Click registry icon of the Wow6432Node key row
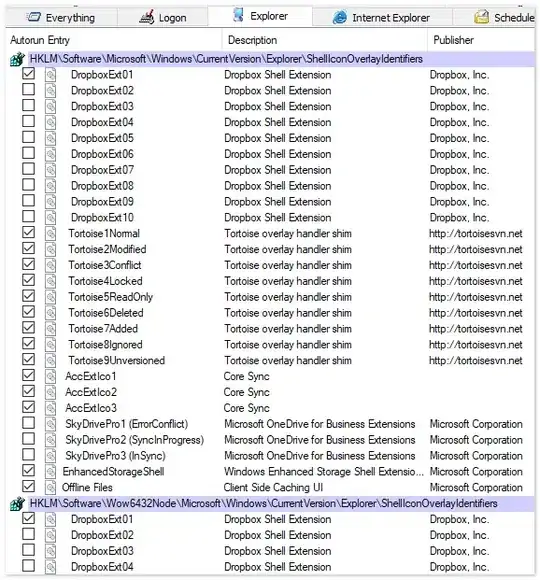540x580 pixels. (17, 504)
